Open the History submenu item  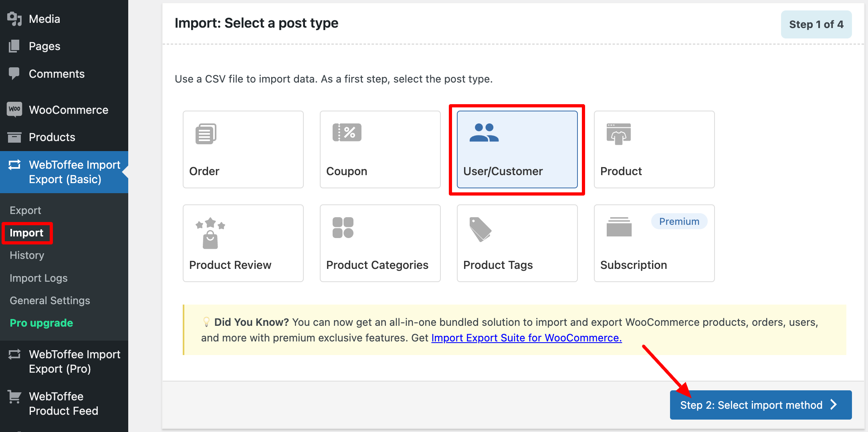click(x=27, y=255)
